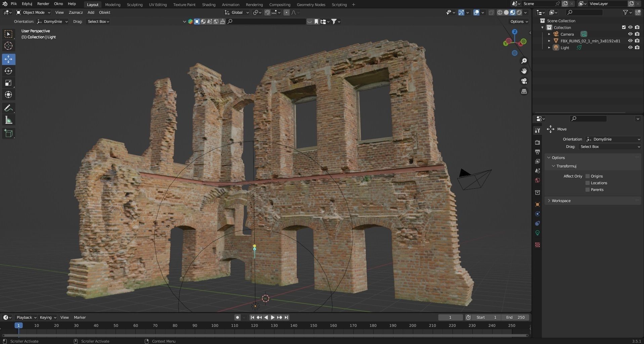Click the pan view hand icon
This screenshot has width=644, height=344.
click(524, 71)
